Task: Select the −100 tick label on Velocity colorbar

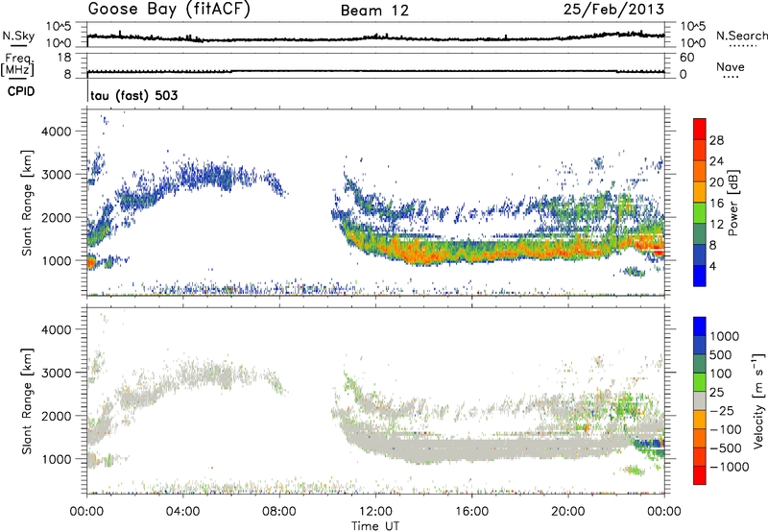Action: 726,429
